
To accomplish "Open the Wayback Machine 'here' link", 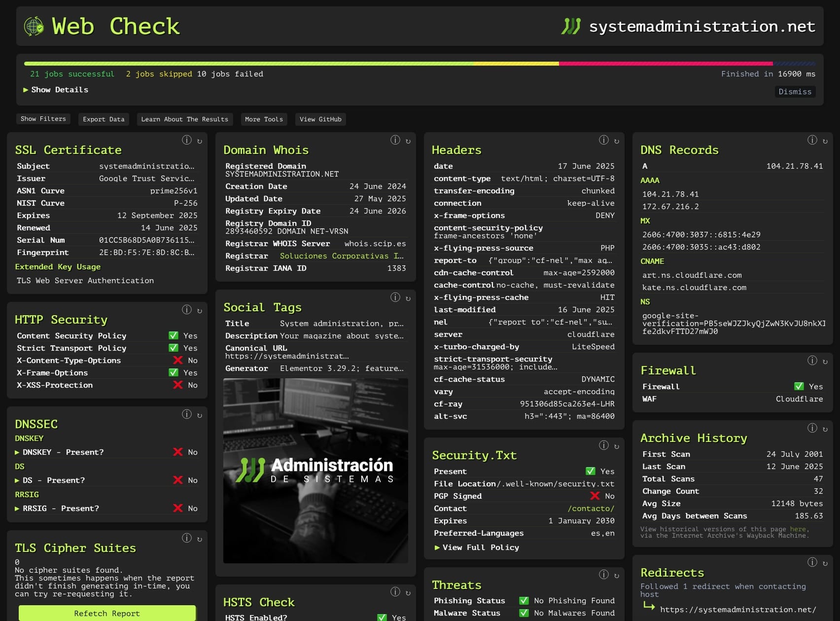I will click(798, 529).
